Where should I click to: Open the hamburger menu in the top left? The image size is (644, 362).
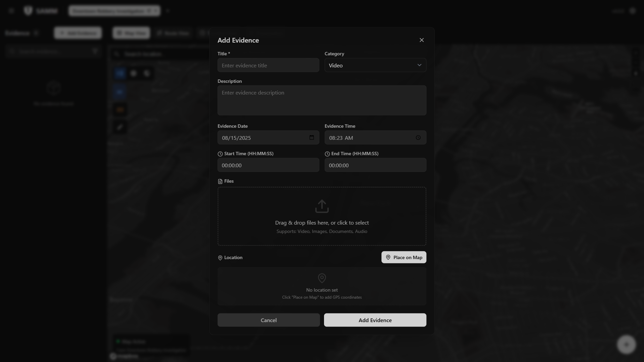12,10
